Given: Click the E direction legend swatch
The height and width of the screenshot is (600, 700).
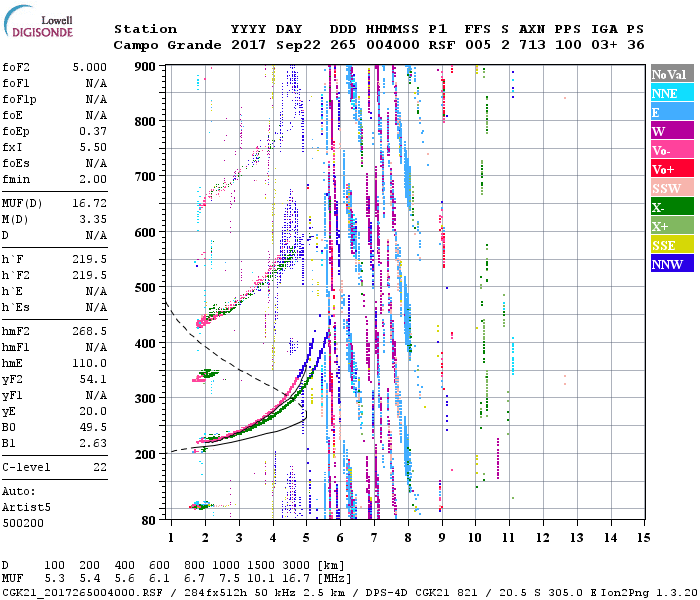Looking at the screenshot, I should point(672,112).
